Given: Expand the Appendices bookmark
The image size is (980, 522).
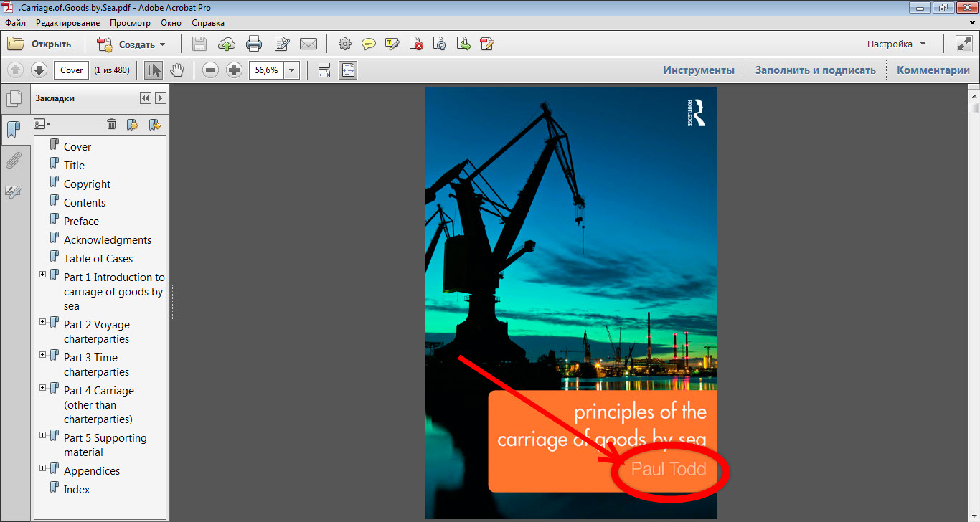Looking at the screenshot, I should point(43,468).
